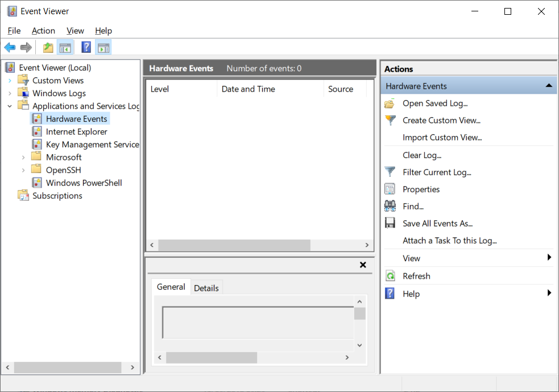Collapse Applications and Services Logs node
559x392 pixels.
[10, 106]
